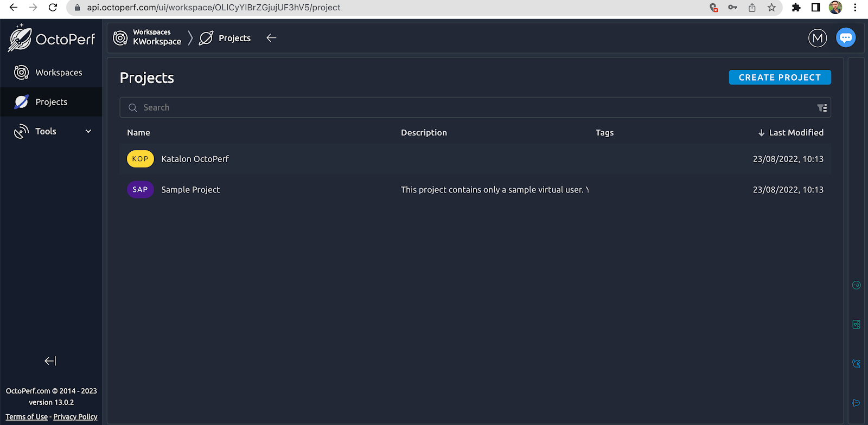
Task: Click the green circular icon in right rail
Action: 857,285
